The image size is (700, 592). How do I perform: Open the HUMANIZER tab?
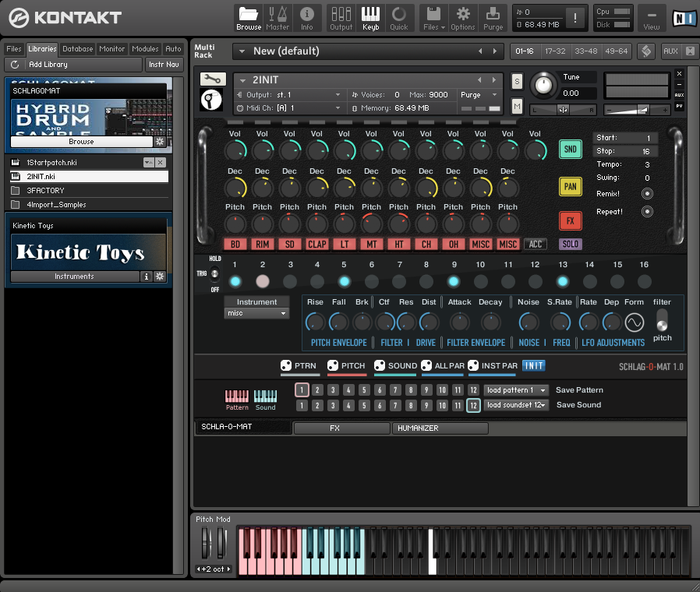440,428
